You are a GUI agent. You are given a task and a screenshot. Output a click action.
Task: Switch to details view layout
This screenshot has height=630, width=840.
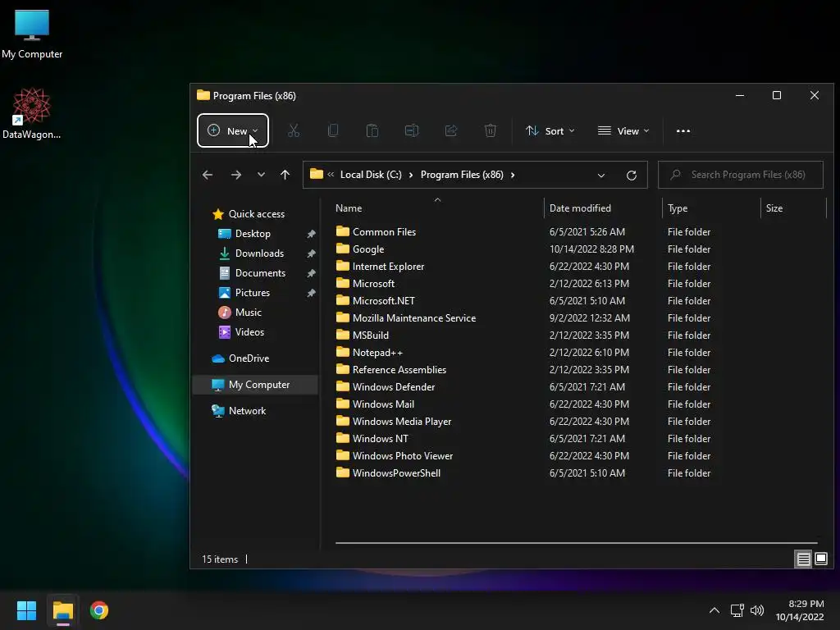click(x=804, y=559)
